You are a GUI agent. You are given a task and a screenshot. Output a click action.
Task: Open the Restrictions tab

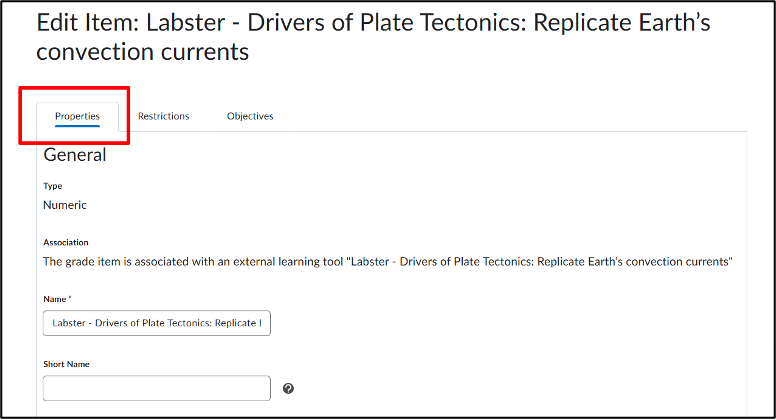pyautogui.click(x=163, y=116)
